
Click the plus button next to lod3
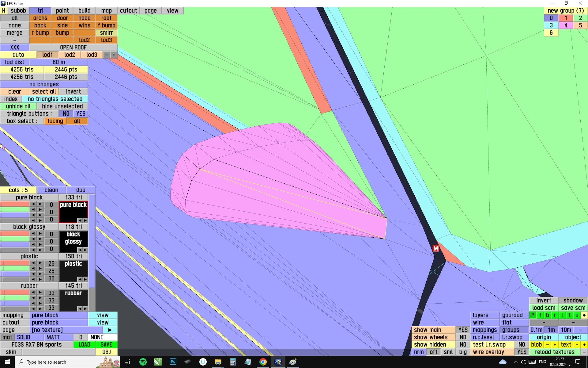pyautogui.click(x=114, y=55)
